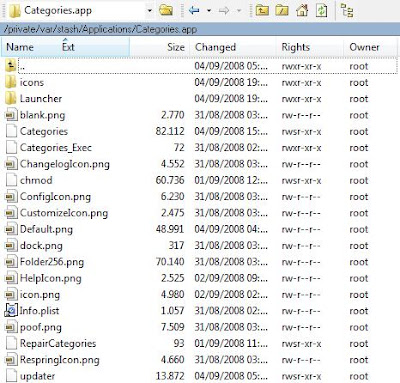Click the chmod file icon

click(x=11, y=180)
